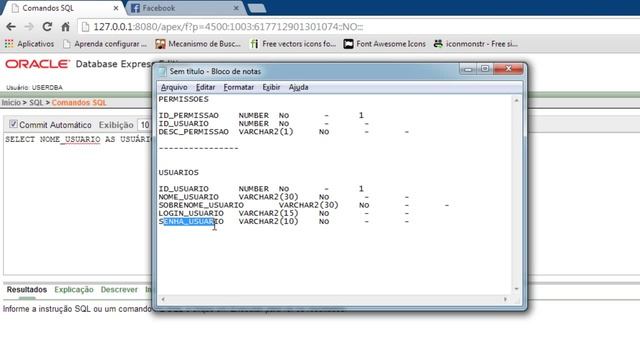Open the Aprenda configurar bookmark
The width and height of the screenshot is (640, 360).
[x=105, y=44]
